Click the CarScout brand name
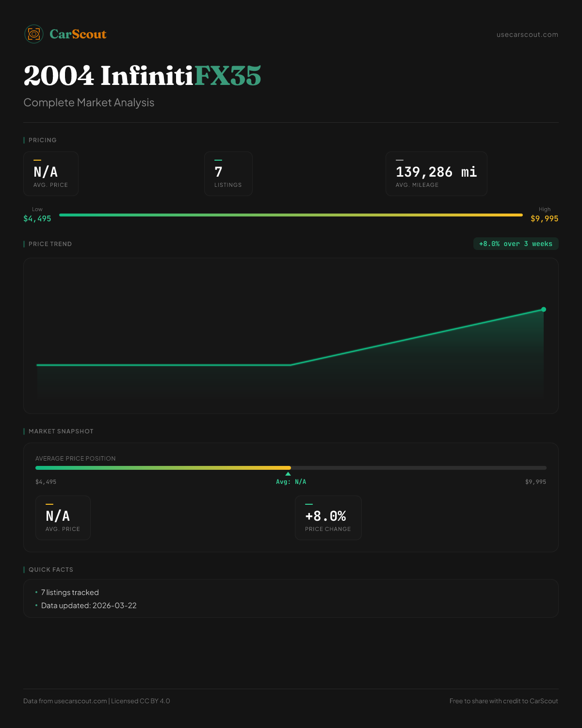This screenshot has width=582, height=728. click(78, 34)
